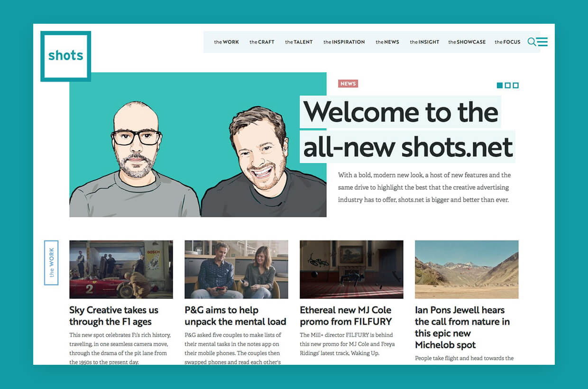Select the first carousel slide indicator

point(499,85)
